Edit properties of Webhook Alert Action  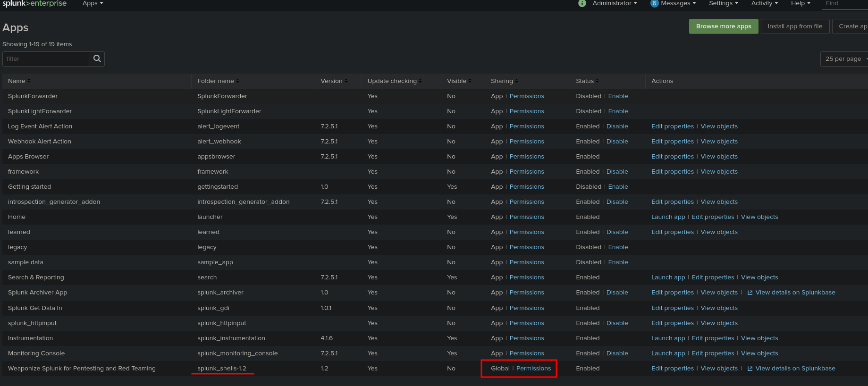point(673,142)
